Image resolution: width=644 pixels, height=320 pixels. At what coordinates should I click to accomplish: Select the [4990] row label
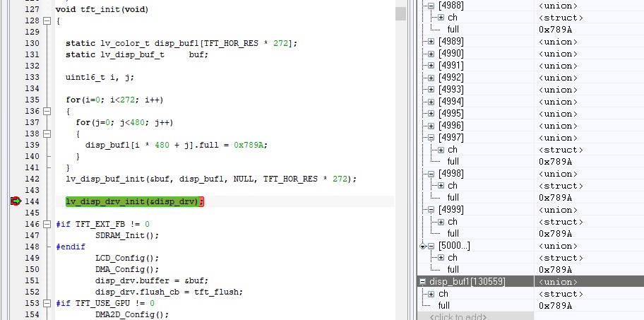click(451, 54)
